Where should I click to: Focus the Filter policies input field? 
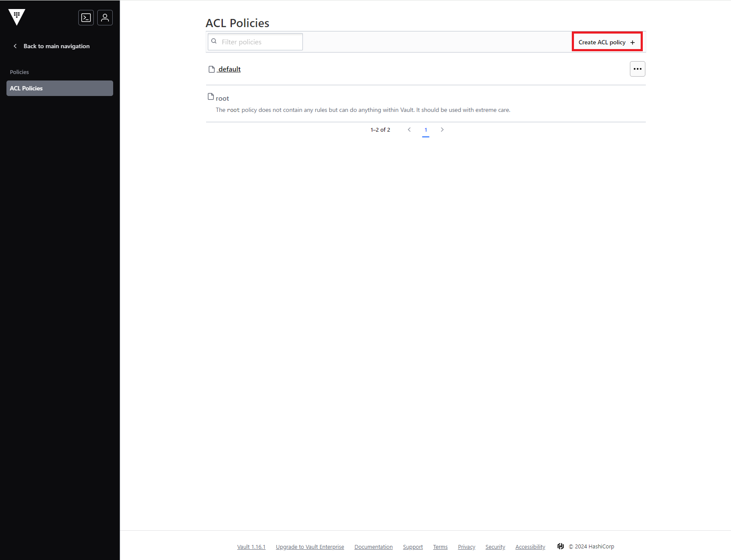click(255, 42)
